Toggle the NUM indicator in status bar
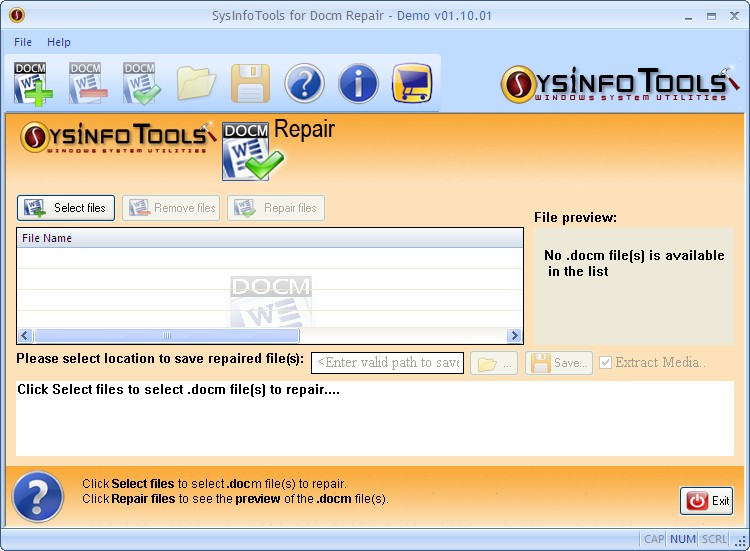The width and height of the screenshot is (750, 551). (x=682, y=540)
